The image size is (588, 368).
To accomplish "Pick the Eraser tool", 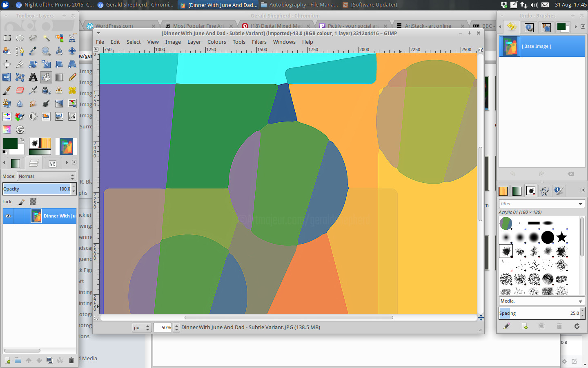I will pos(20,90).
